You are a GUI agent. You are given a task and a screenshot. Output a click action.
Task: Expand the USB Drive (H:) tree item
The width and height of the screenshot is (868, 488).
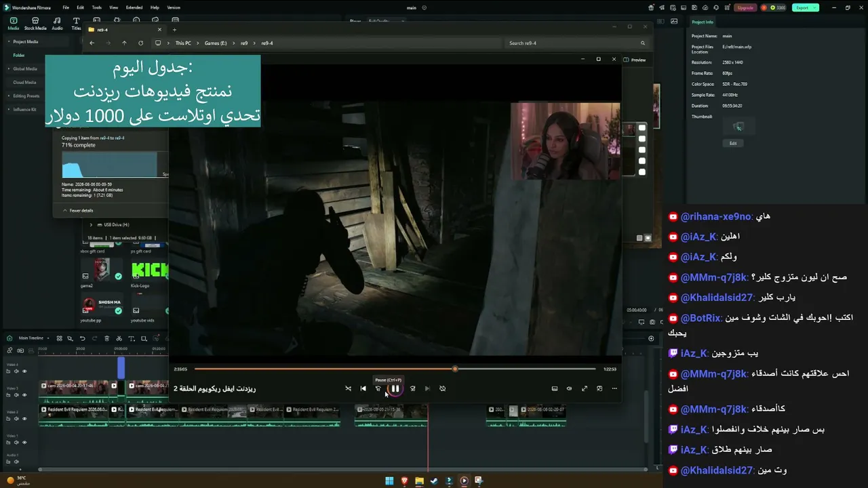click(x=91, y=225)
